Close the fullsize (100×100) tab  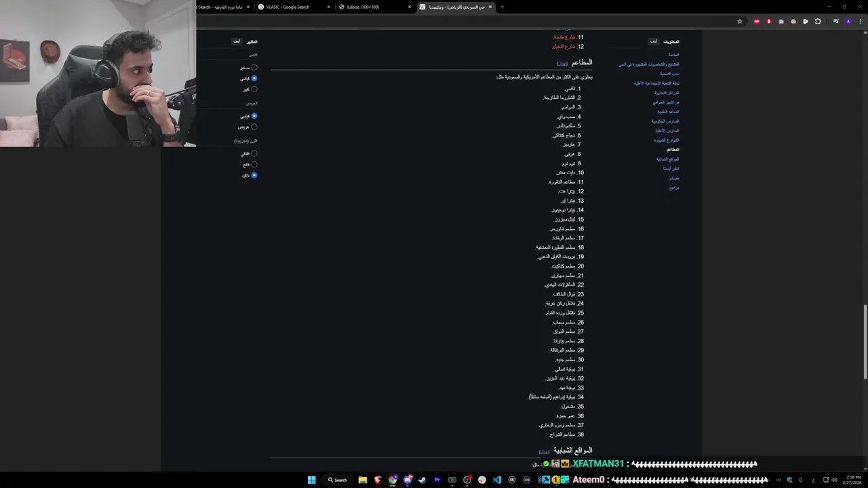point(410,7)
